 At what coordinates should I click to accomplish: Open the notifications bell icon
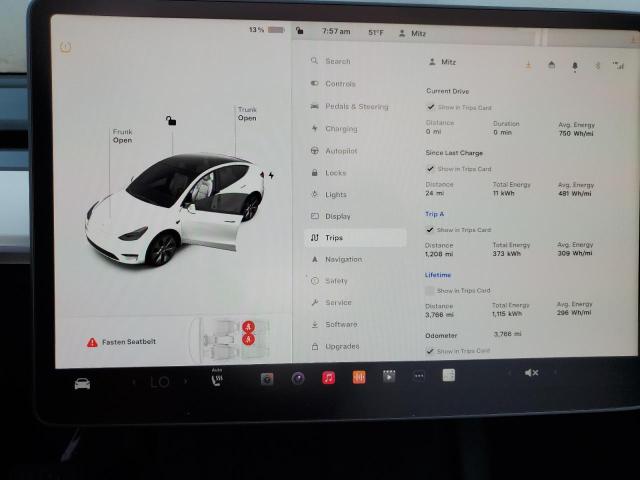[x=575, y=66]
